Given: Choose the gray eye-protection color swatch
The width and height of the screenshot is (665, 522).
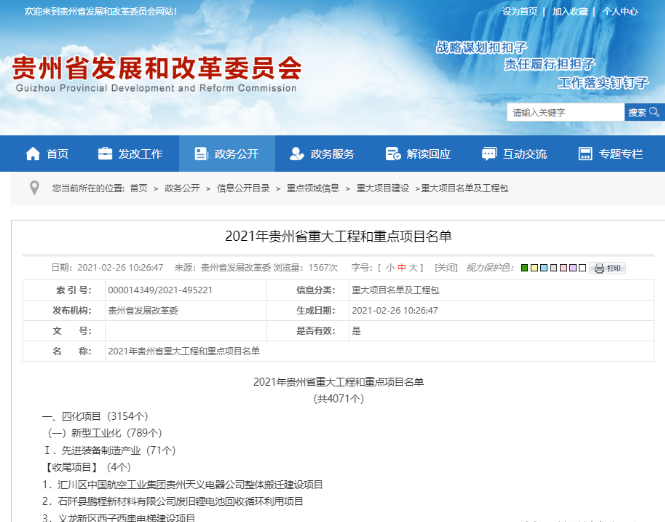Looking at the screenshot, I should coord(553,268).
